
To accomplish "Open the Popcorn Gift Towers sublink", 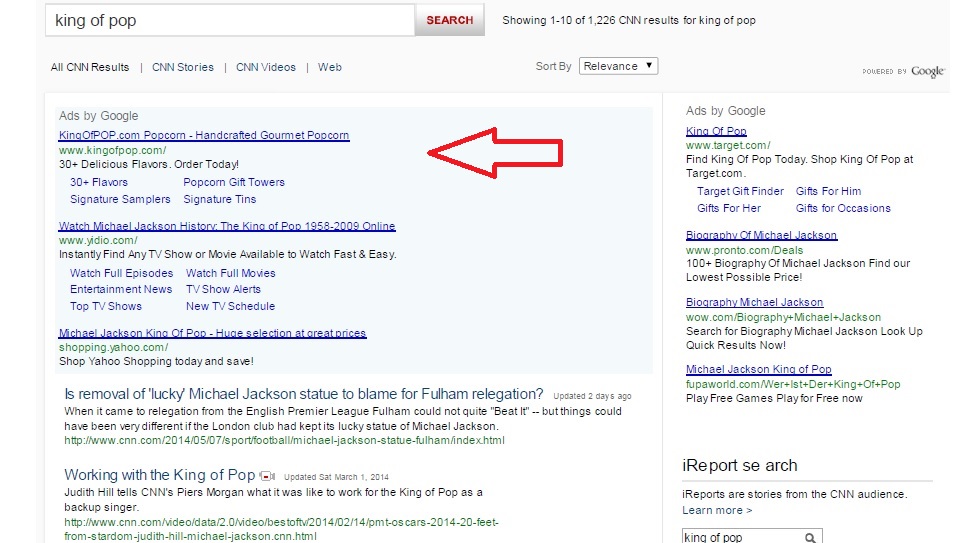I will [234, 182].
